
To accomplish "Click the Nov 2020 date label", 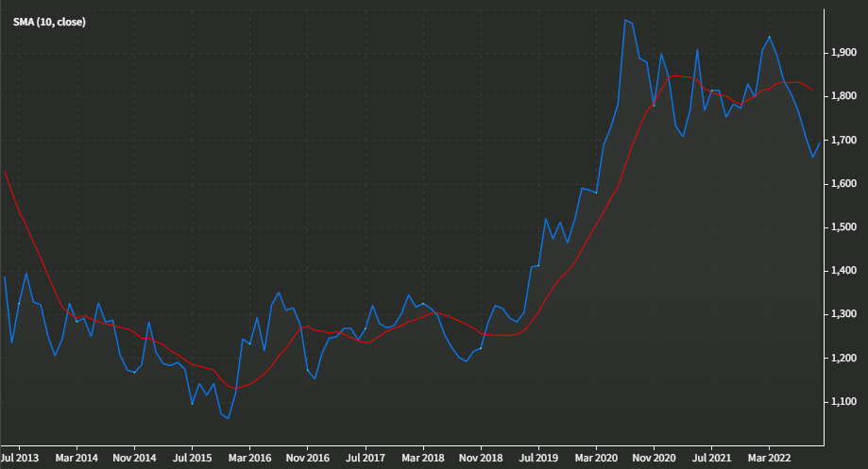I will [655, 458].
